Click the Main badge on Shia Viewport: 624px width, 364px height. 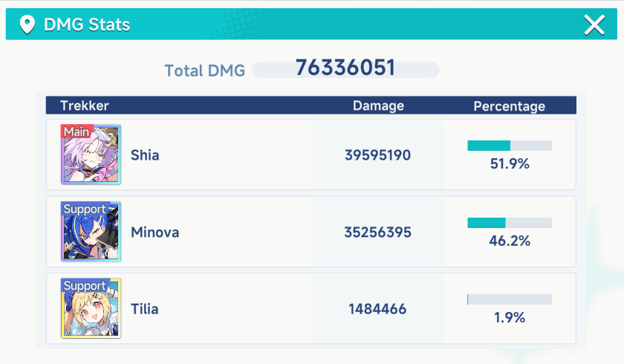point(77,131)
